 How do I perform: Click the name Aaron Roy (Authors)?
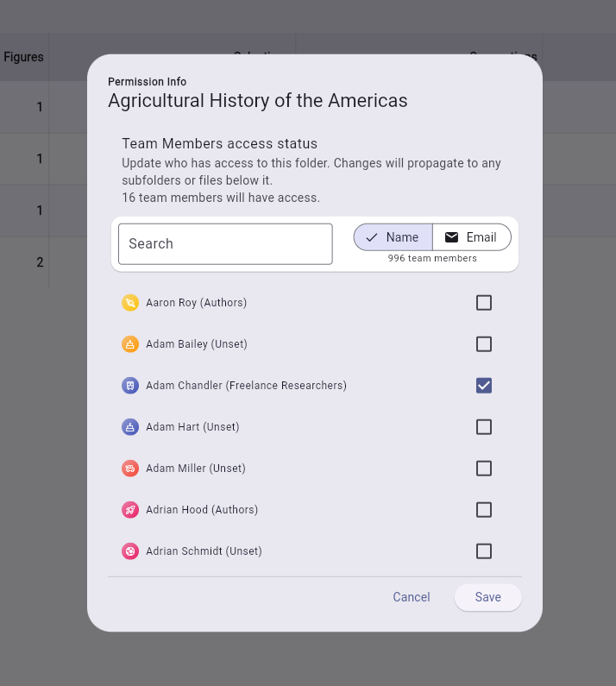[196, 303]
